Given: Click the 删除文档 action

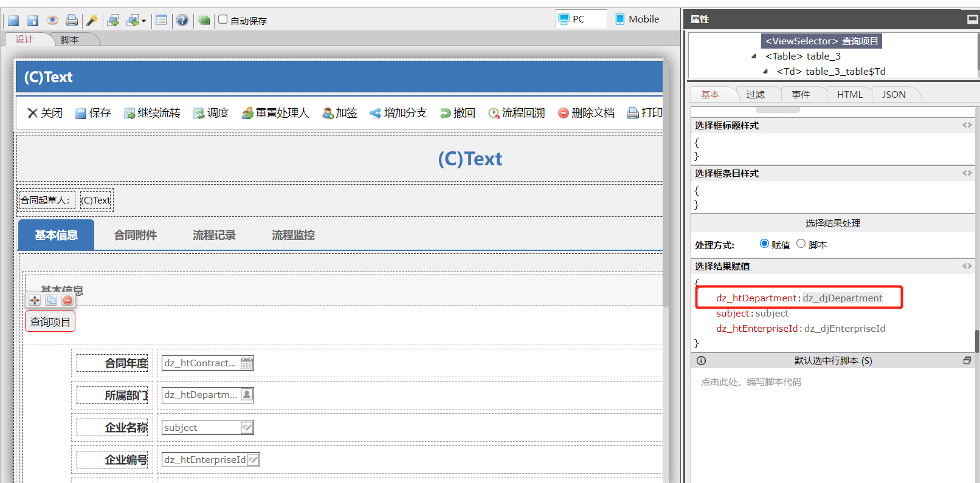Looking at the screenshot, I should tap(586, 113).
